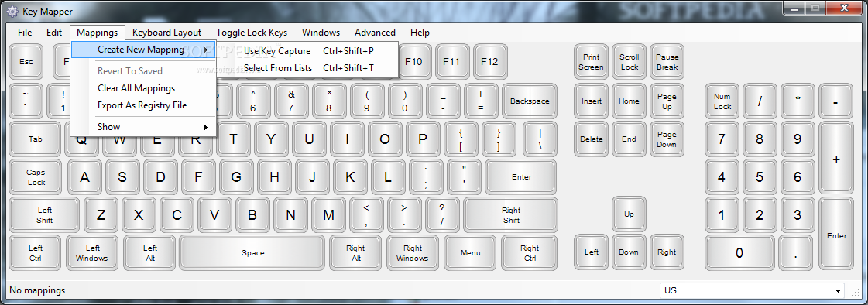The width and height of the screenshot is (868, 305).
Task: Click the numpad plus key
Action: click(x=836, y=159)
